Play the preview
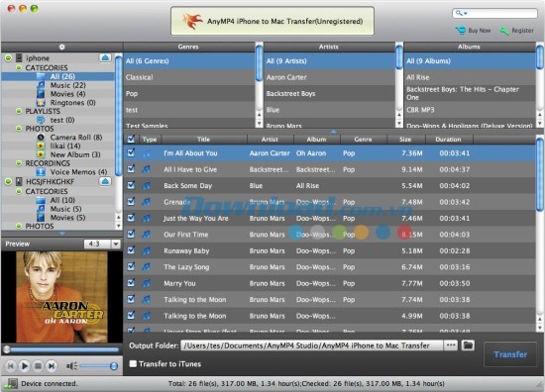The width and height of the screenshot is (545, 392). [25, 366]
